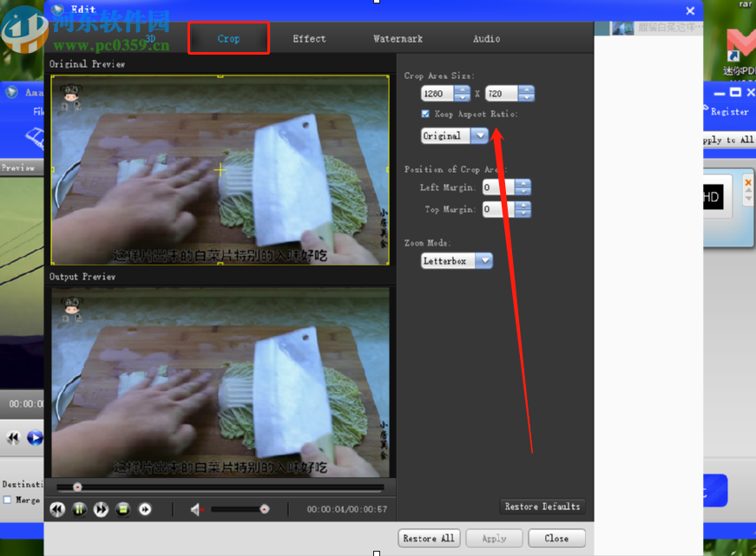Click the crop height field showing 720

pos(502,94)
